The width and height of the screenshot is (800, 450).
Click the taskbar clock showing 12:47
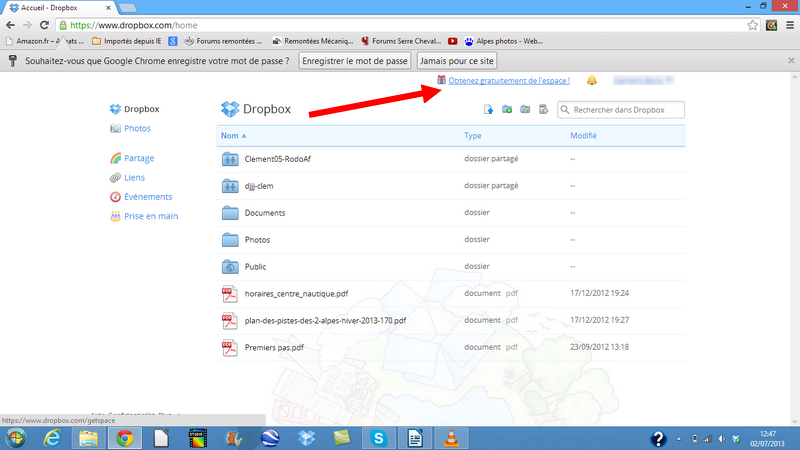pos(767,439)
